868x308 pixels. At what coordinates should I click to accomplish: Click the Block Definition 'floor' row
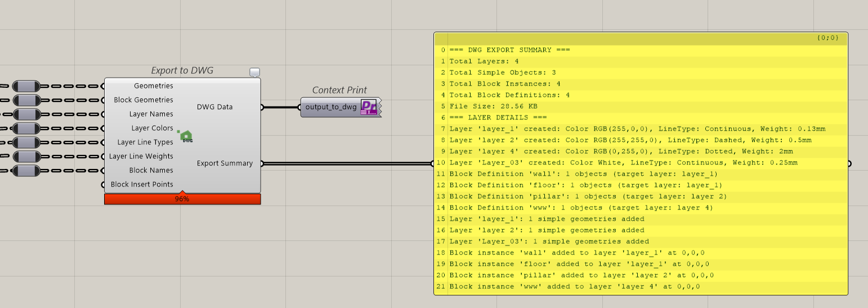tap(641, 185)
